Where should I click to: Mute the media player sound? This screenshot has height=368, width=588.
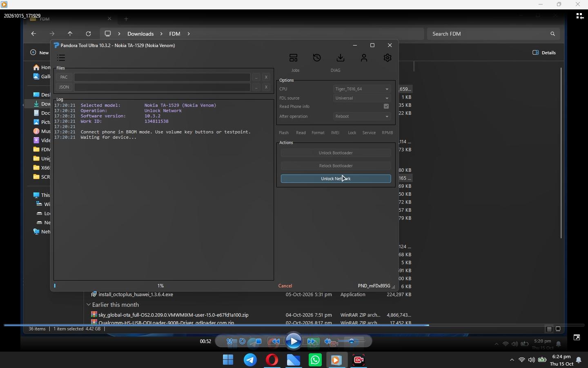point(328,341)
